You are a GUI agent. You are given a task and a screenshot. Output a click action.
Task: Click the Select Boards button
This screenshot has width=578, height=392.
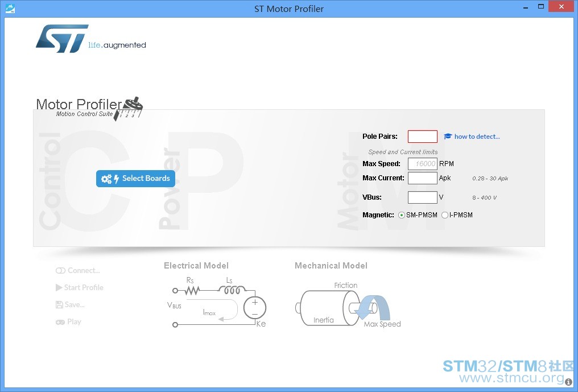[135, 179]
